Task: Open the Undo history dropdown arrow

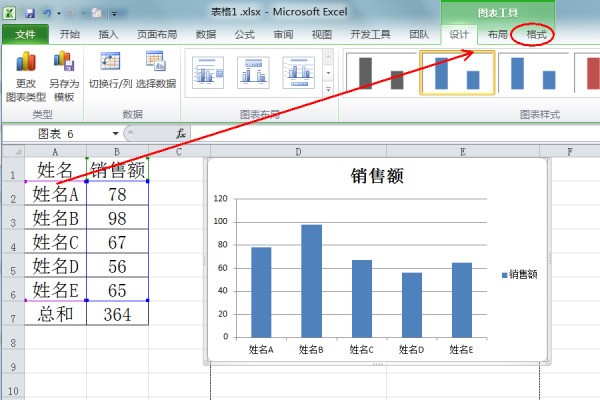Action: click(x=59, y=14)
